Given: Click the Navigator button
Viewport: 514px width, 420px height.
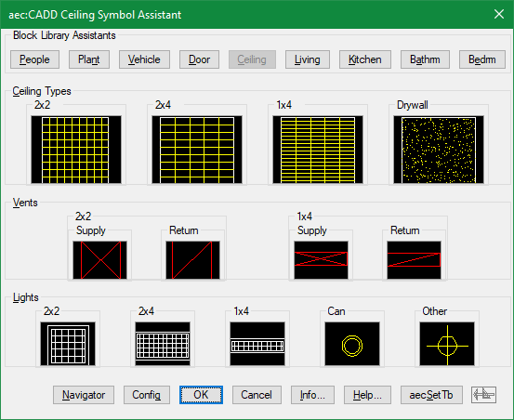Looking at the screenshot, I should [84, 395].
